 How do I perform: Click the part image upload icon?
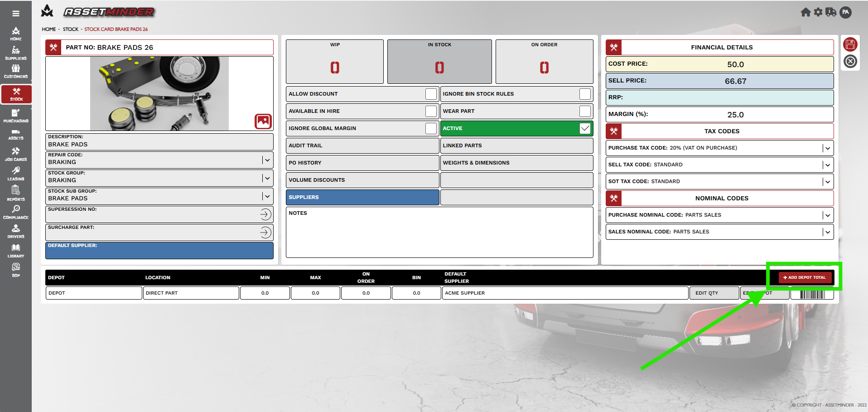[x=263, y=121]
